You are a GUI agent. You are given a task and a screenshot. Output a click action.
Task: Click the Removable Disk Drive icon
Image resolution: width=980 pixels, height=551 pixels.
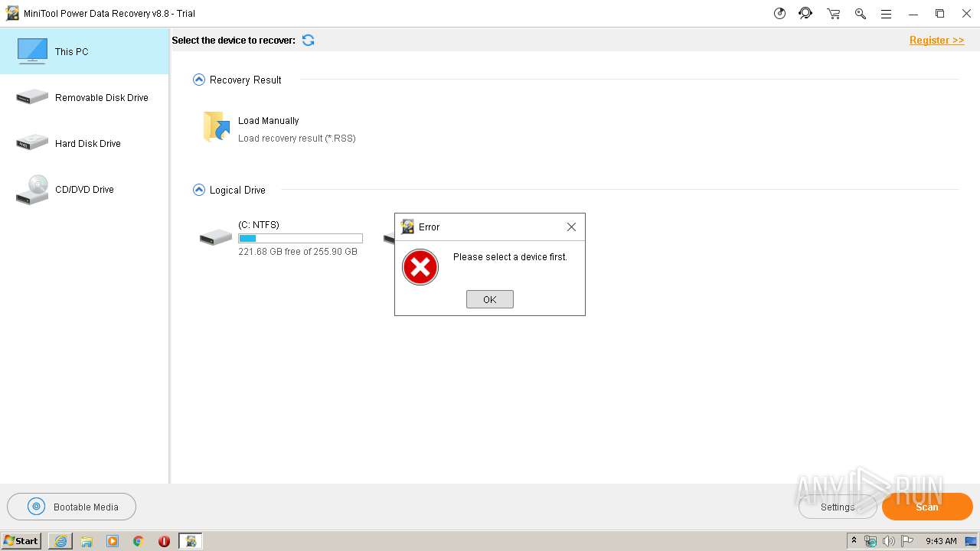(32, 97)
